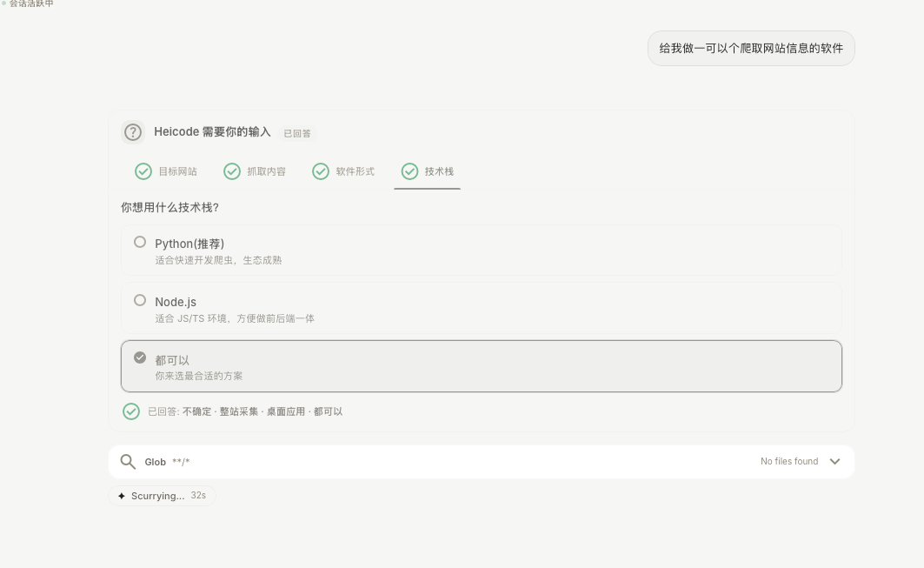Click the sparkle icon beside Scurrying
Image resolution: width=924 pixels, height=568 pixels.
122,496
